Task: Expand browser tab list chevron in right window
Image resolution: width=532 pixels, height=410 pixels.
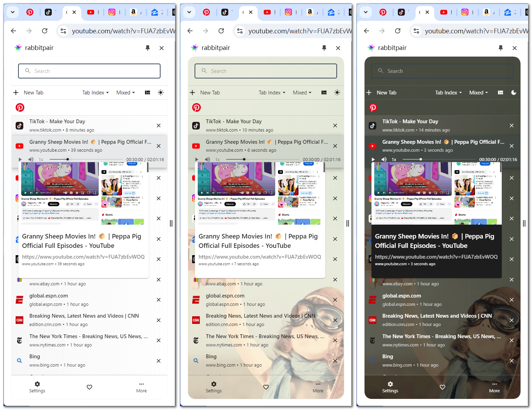Action: click(366, 12)
